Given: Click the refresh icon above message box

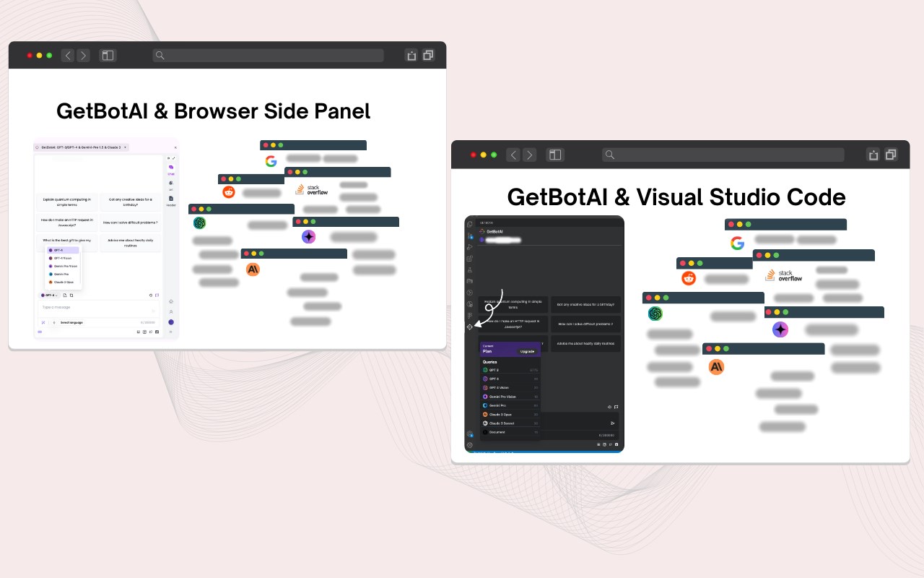Looking at the screenshot, I should (x=151, y=296).
